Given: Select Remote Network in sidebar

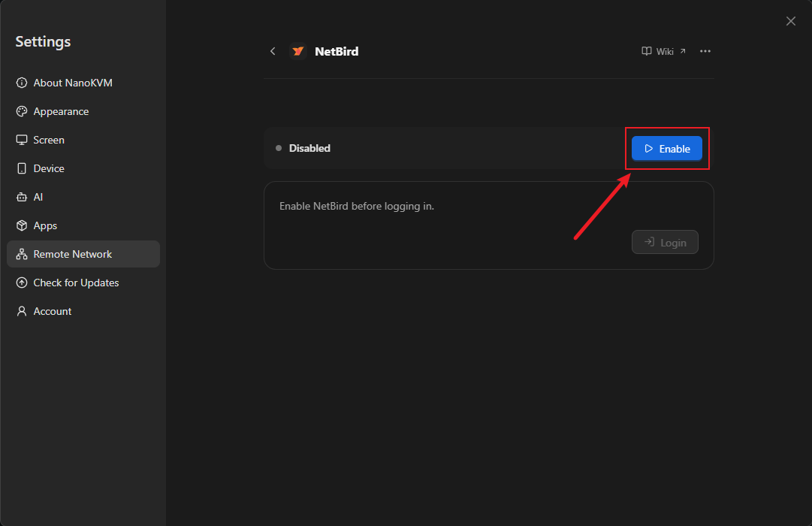Looking at the screenshot, I should click(83, 254).
